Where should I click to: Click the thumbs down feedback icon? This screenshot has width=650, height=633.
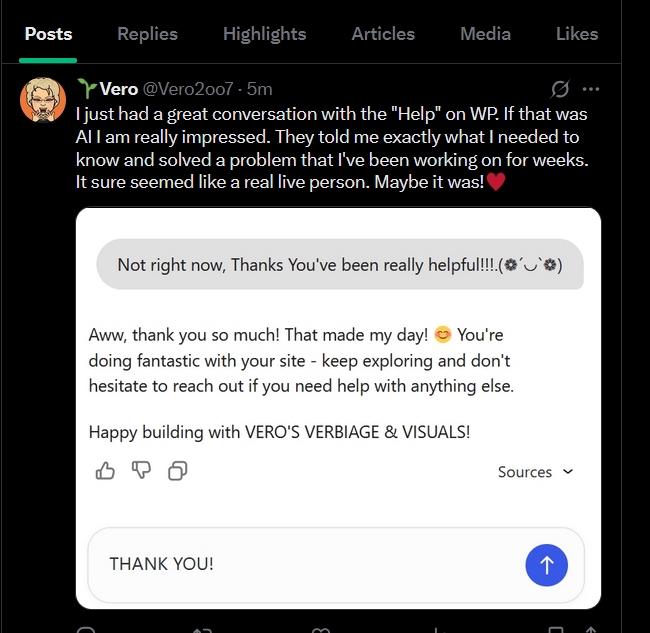[x=141, y=470]
